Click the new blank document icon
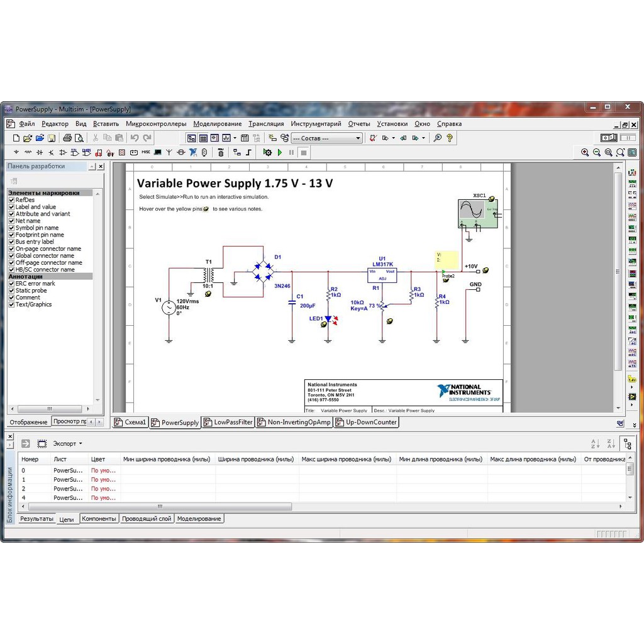This screenshot has width=644, height=644. 16,138
